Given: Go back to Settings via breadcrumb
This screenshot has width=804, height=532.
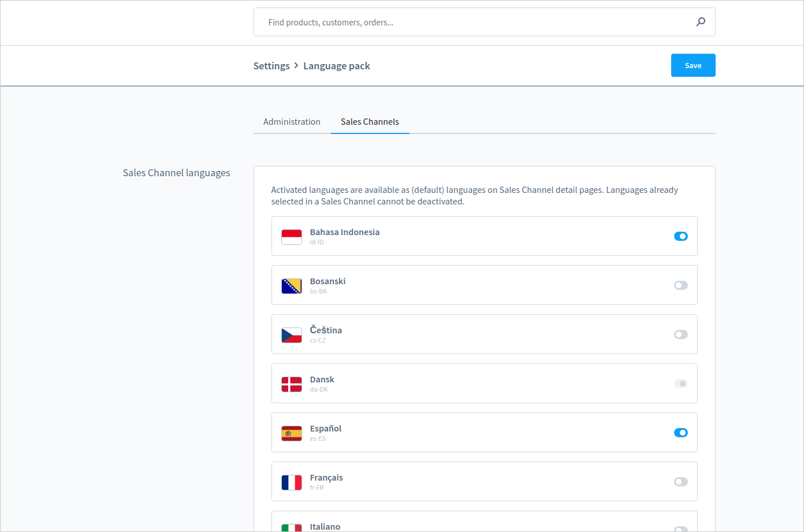Looking at the screenshot, I should tap(271, 66).
